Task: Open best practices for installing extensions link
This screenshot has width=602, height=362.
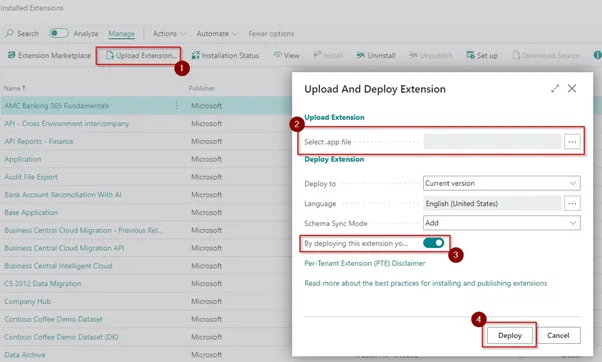Action: [x=426, y=283]
